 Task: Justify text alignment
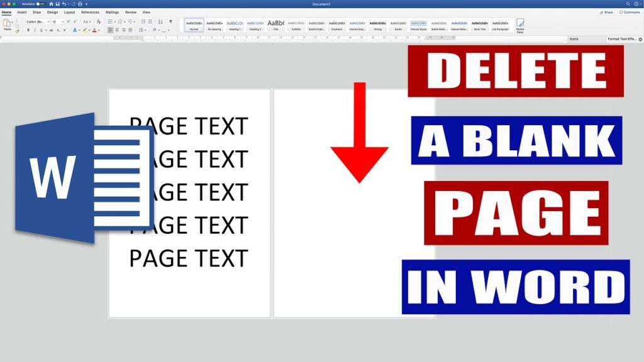[x=130, y=30]
